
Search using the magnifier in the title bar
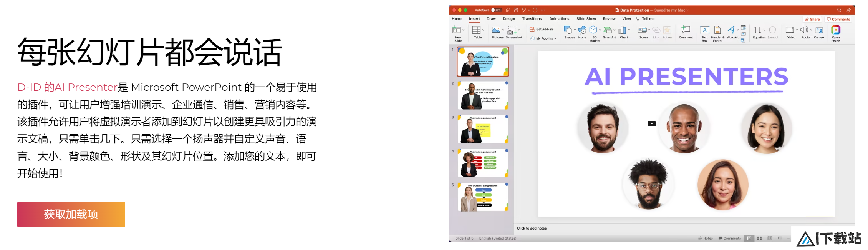coord(839,10)
